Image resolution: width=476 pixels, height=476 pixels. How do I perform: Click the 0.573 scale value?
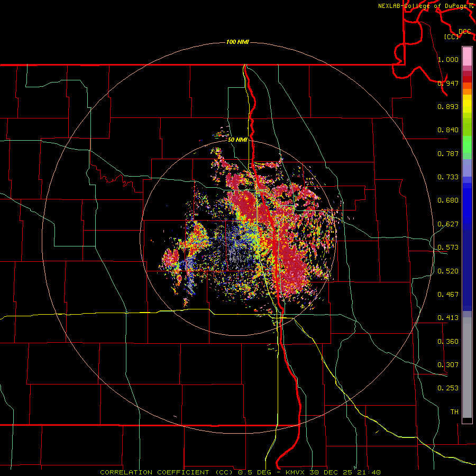click(x=448, y=248)
